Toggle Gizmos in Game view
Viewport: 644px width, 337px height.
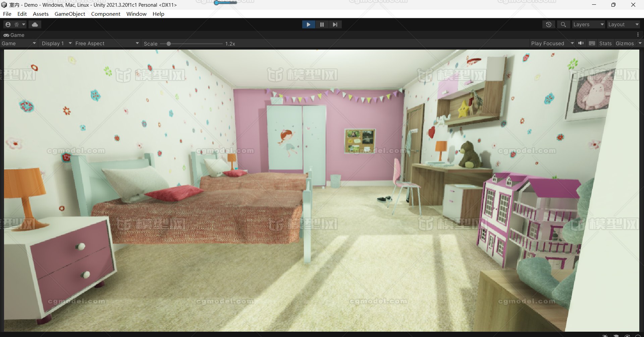coord(625,44)
